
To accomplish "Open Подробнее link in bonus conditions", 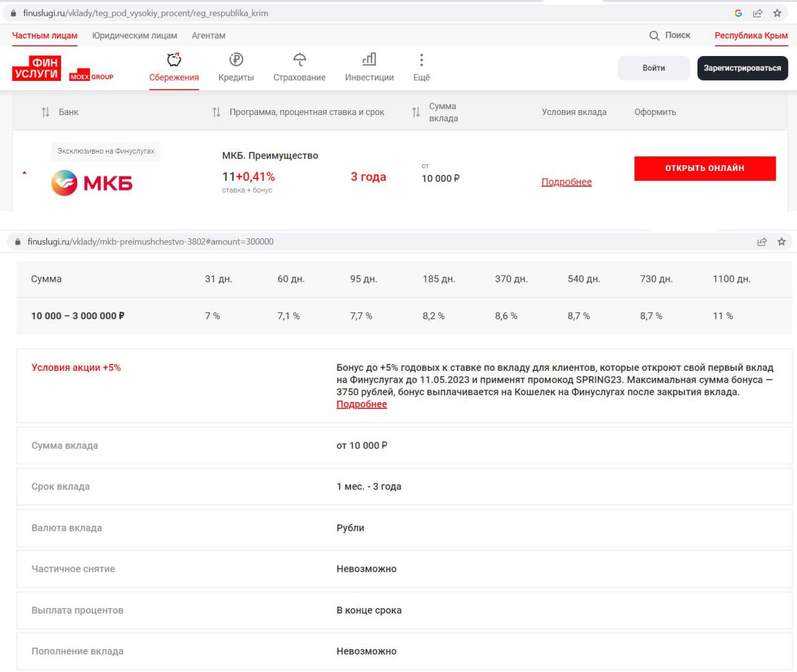I will pos(362,404).
